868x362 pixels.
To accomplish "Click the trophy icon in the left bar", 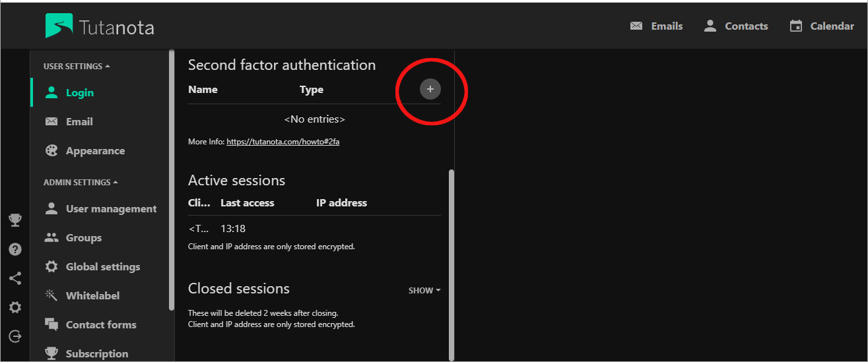I will coord(15,220).
